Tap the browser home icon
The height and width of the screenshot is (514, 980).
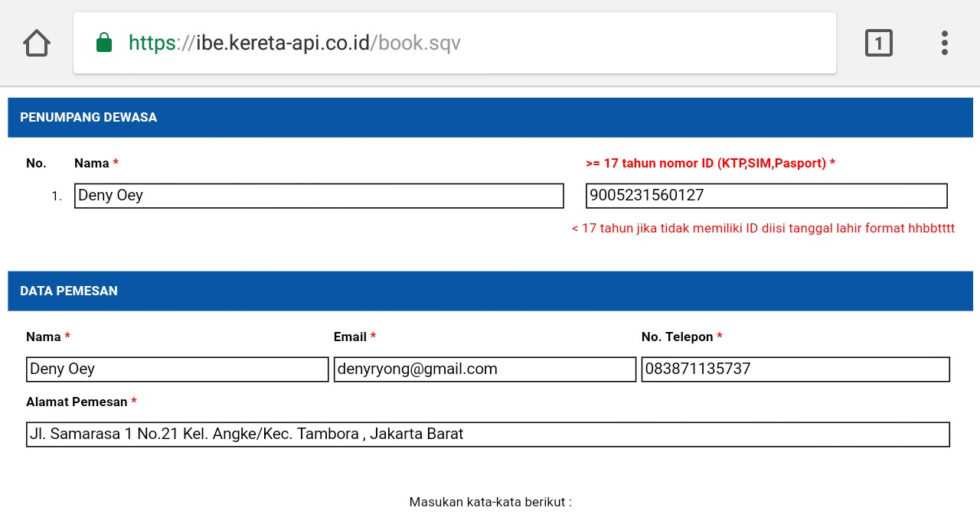point(37,43)
